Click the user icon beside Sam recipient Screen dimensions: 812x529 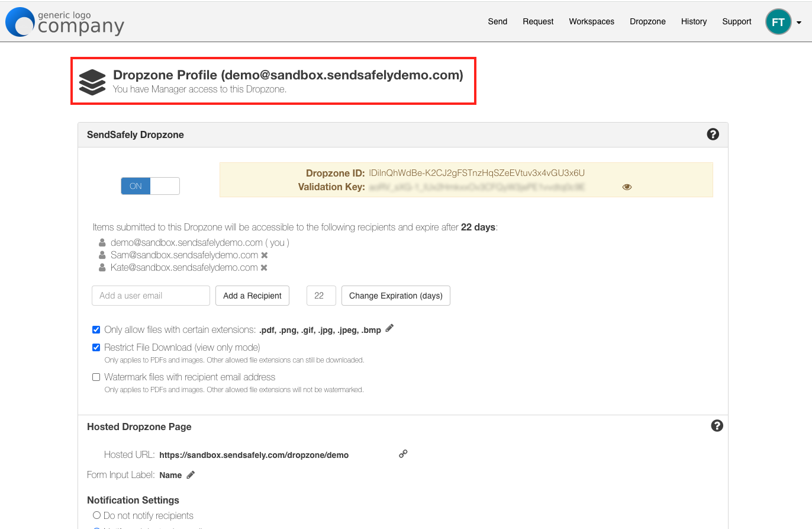click(102, 255)
